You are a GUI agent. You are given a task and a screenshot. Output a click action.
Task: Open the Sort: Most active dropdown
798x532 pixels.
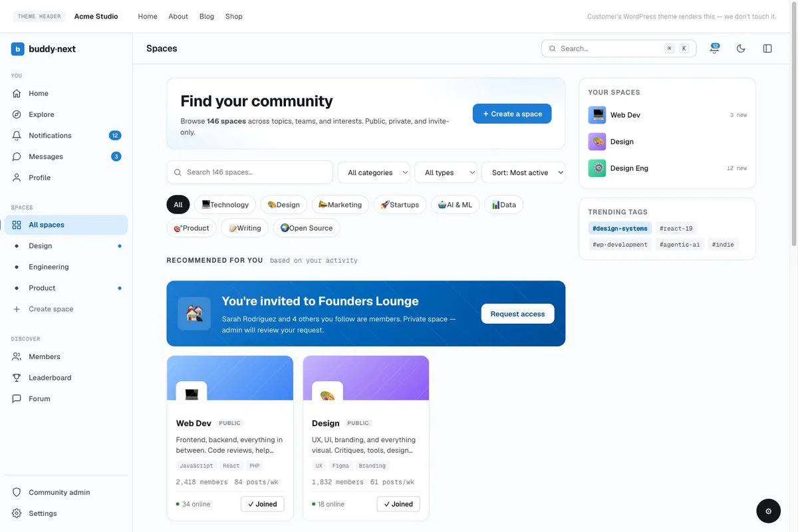pyautogui.click(x=523, y=172)
